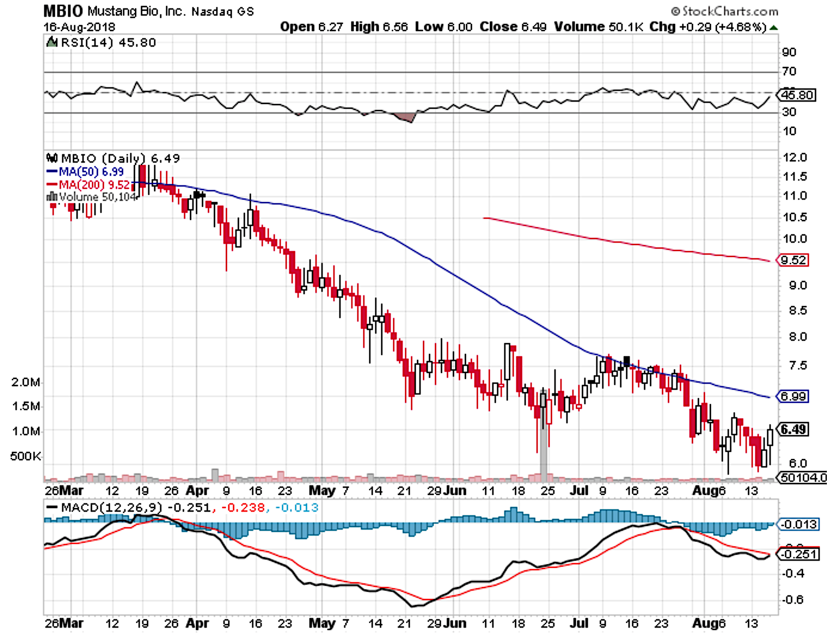Click the 'May' label on the upper date axis
Screen dimensions: 840x636
pyautogui.click(x=323, y=490)
